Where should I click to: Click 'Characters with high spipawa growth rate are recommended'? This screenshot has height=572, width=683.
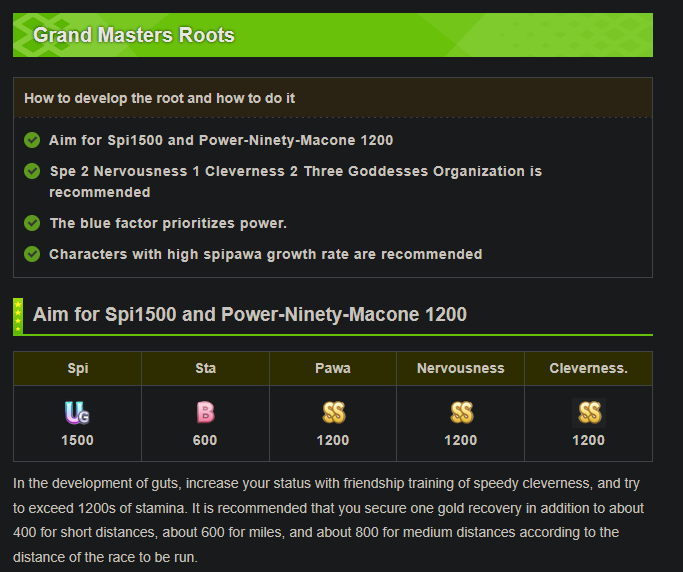(x=266, y=254)
